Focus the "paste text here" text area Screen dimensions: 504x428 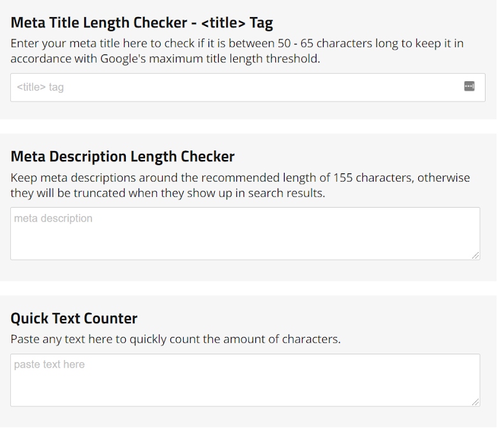(245, 380)
